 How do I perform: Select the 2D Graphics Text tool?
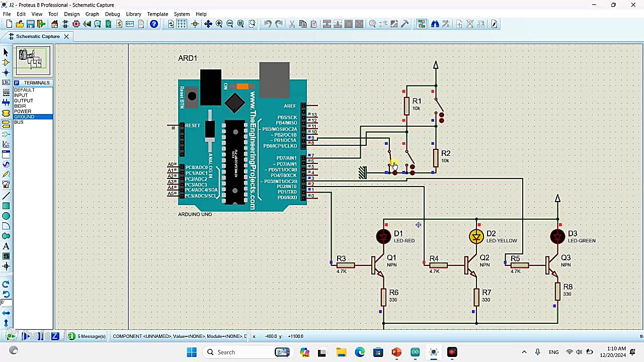point(6,246)
